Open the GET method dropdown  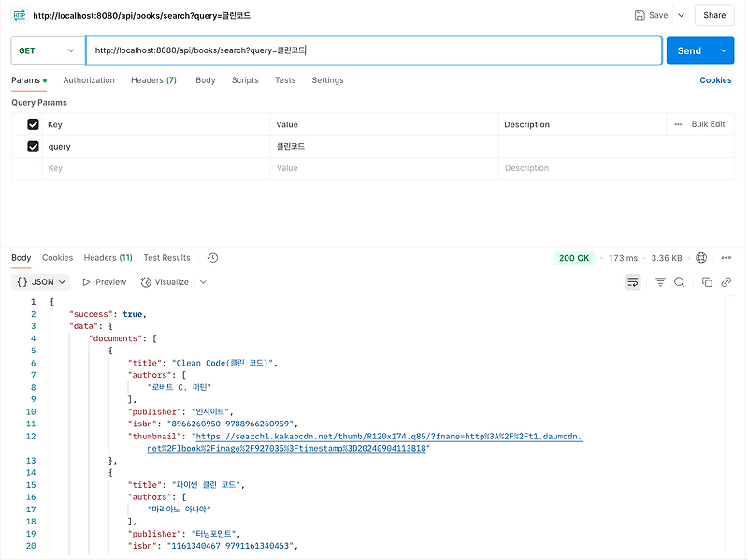(x=47, y=50)
